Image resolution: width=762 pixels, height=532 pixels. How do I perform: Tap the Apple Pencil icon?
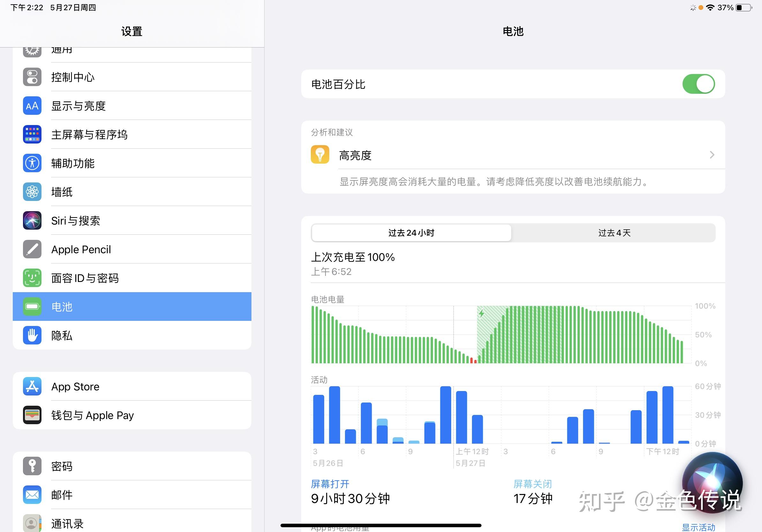[x=32, y=249]
